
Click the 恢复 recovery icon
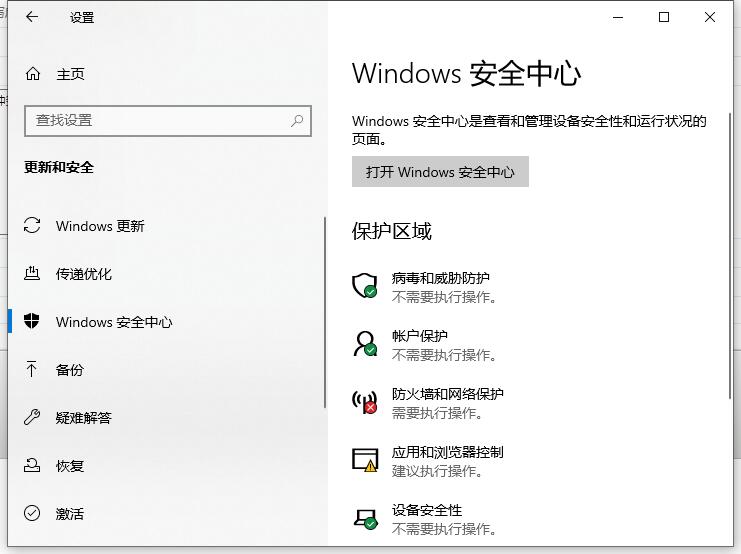(x=32, y=465)
